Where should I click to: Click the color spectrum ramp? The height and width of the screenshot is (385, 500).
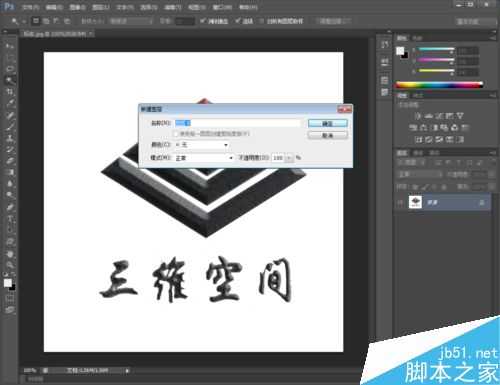(439, 85)
